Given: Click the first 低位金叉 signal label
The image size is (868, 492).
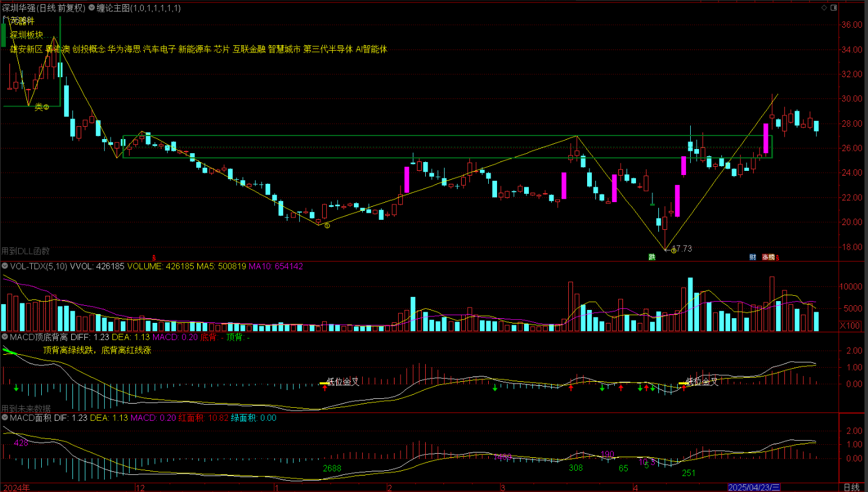Looking at the screenshot, I should tap(343, 382).
